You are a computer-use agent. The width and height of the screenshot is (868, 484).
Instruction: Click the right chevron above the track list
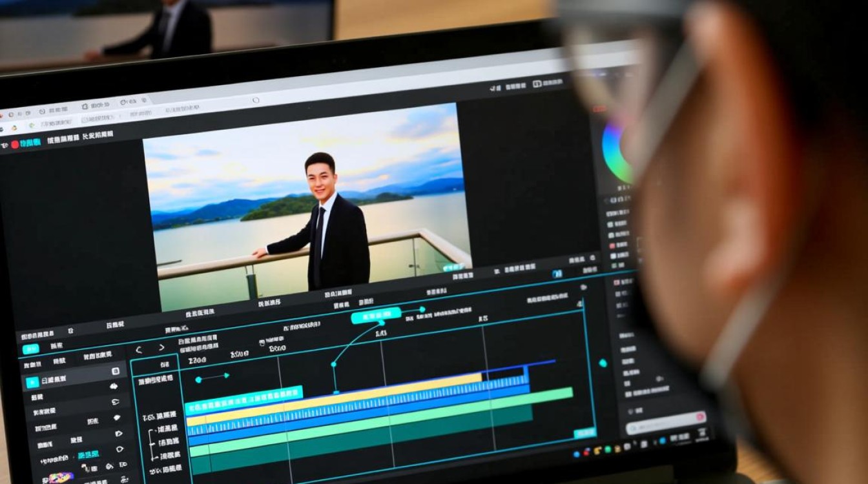[161, 347]
